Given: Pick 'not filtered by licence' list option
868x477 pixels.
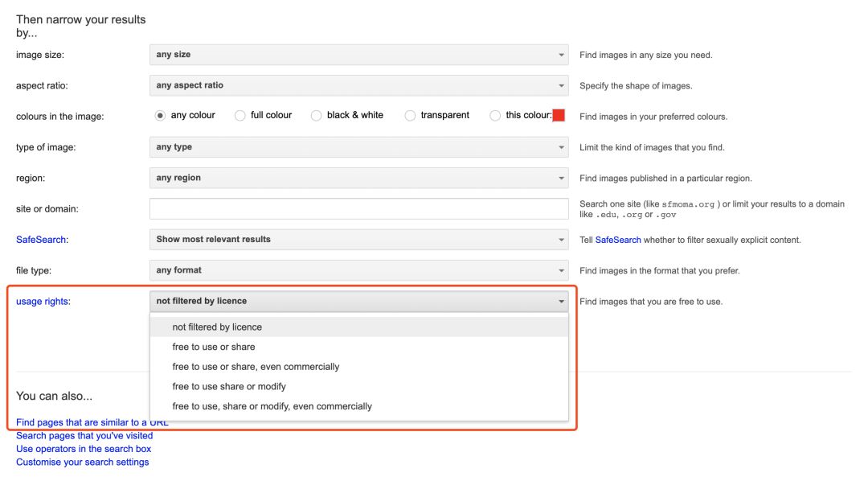Looking at the screenshot, I should [217, 327].
